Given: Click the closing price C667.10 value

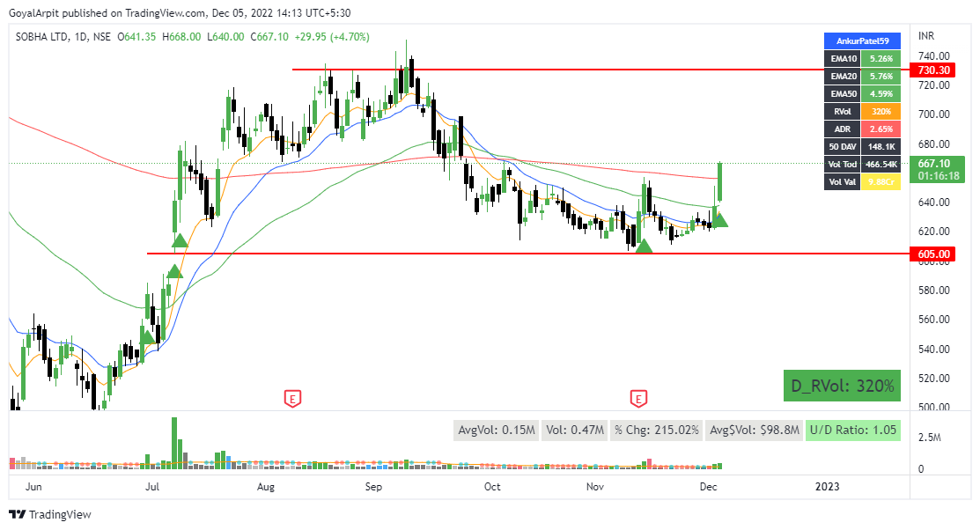Looking at the screenshot, I should 269,37.
